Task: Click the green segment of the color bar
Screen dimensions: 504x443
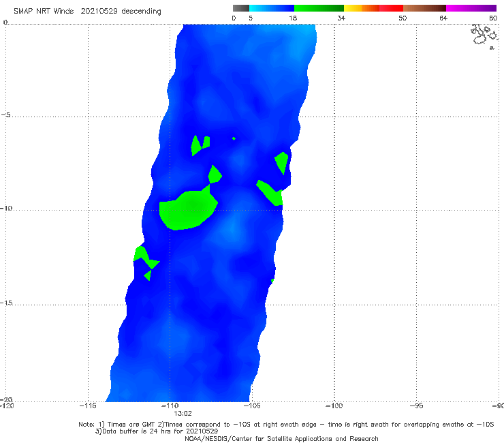Action: tap(319, 8)
